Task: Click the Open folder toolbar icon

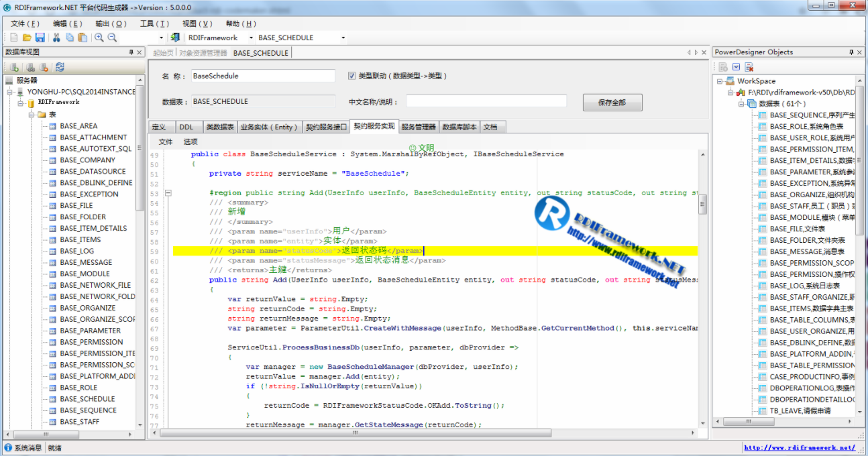Action: 27,38
